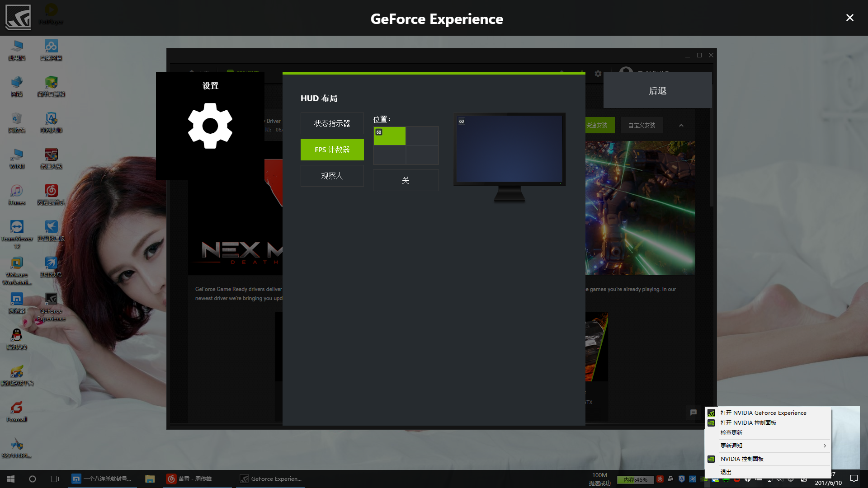
Task: Open the iTunes desktop icon
Action: 17,195
